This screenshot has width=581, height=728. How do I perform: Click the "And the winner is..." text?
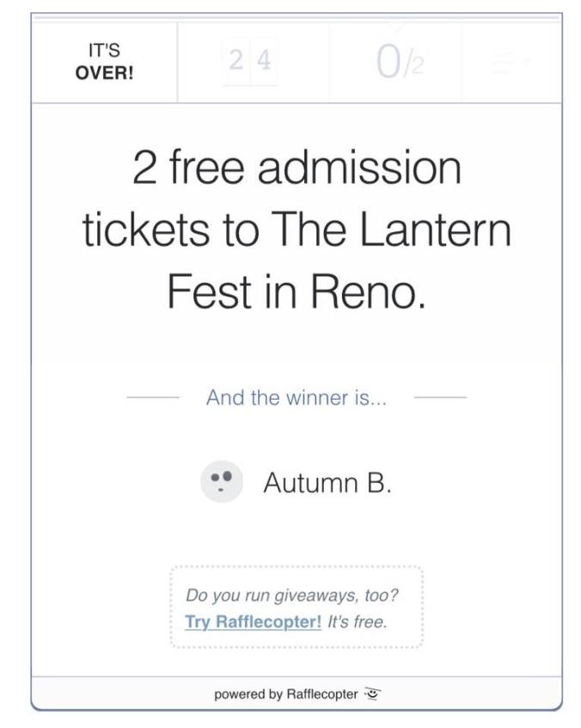pyautogui.click(x=297, y=398)
